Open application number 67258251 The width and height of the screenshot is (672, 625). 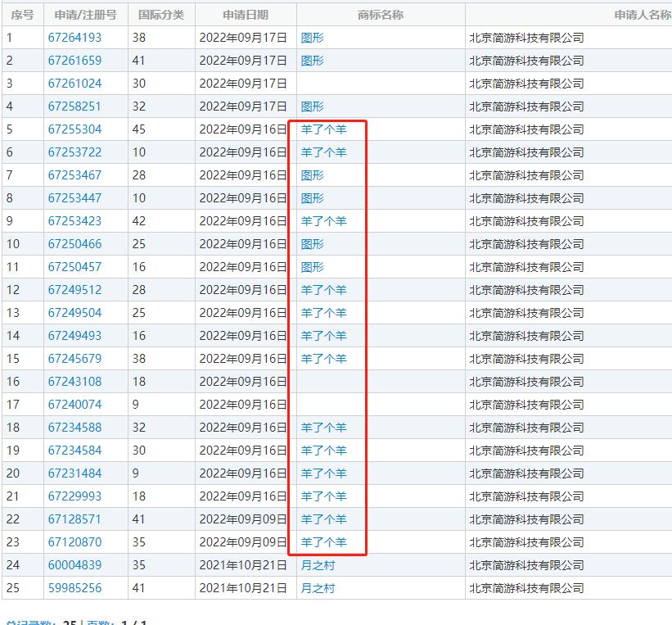[x=74, y=106]
